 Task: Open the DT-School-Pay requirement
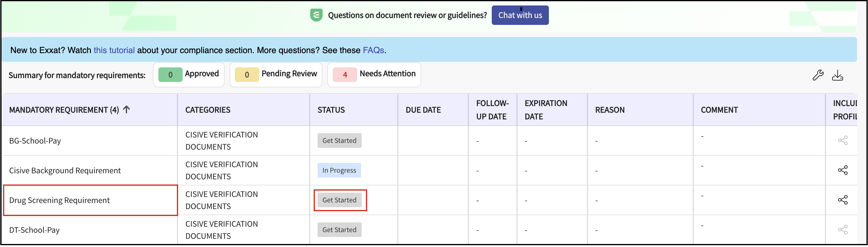point(34,230)
